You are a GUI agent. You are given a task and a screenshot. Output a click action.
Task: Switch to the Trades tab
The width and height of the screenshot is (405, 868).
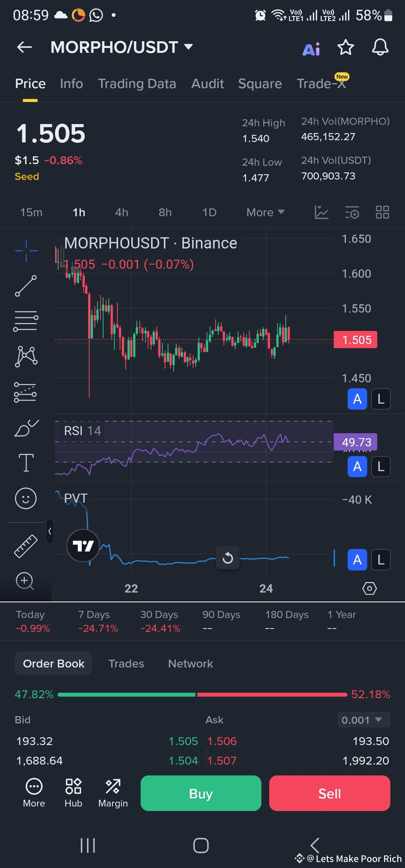pos(126,664)
